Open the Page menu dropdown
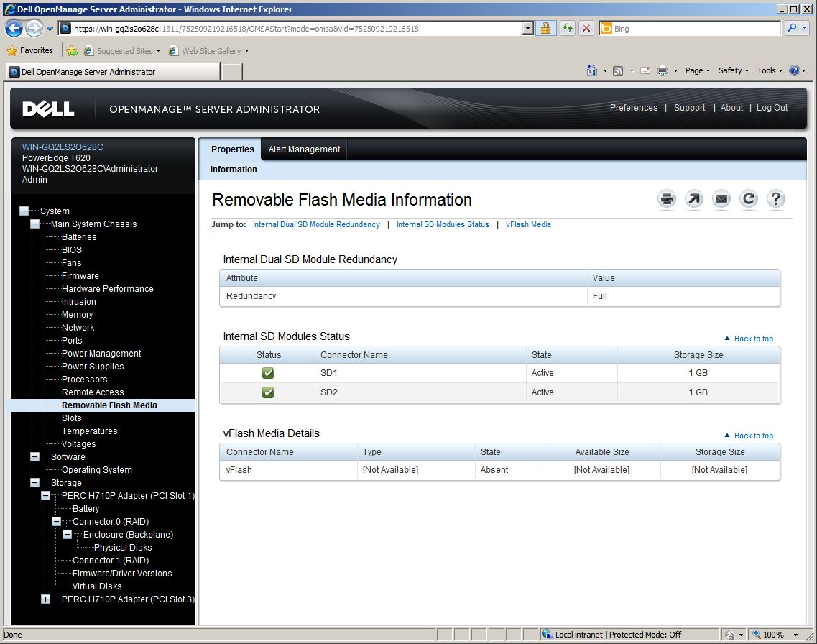 coord(697,70)
